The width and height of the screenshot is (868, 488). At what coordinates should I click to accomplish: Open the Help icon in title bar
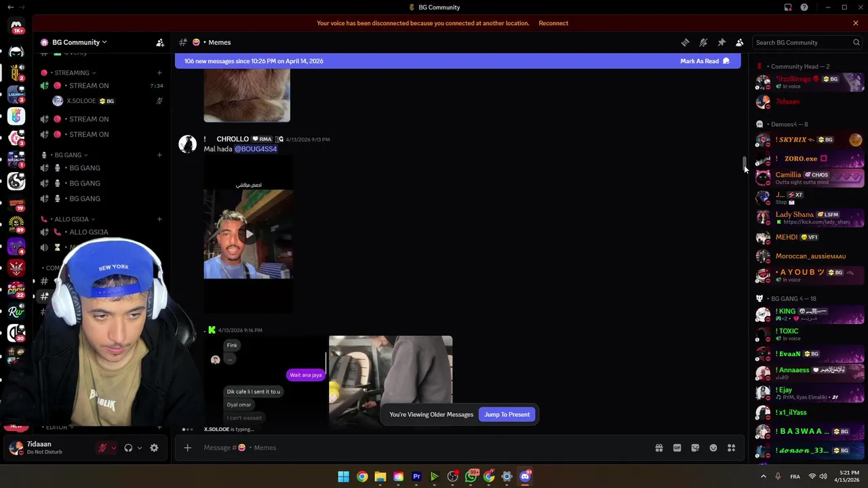click(x=804, y=7)
